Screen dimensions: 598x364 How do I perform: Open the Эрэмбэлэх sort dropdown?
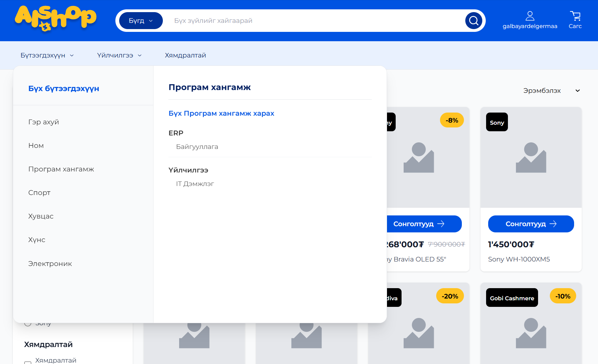coord(552,91)
